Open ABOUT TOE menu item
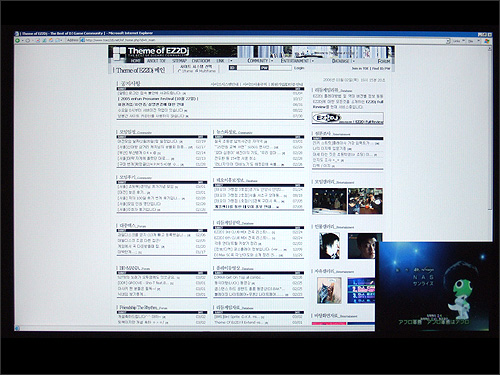 [156, 61]
